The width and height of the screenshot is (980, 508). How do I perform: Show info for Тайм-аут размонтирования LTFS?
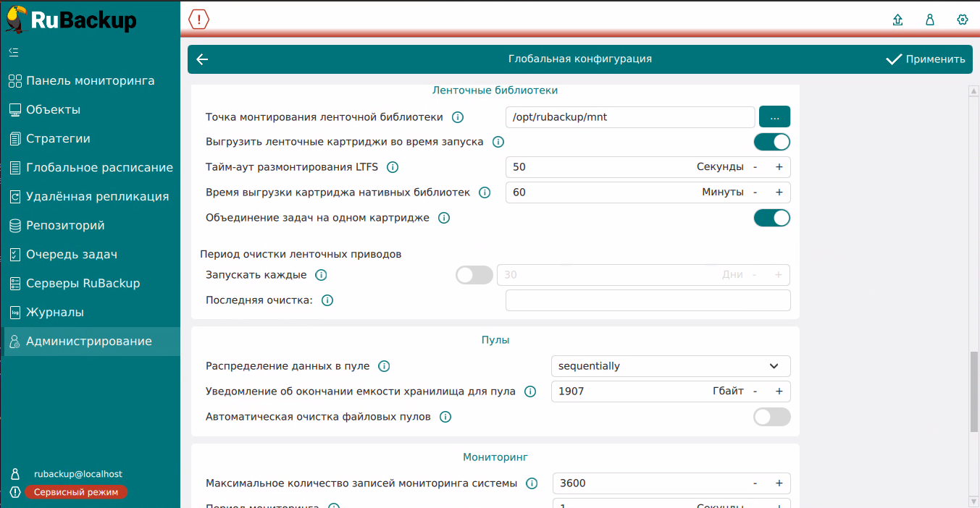click(393, 167)
